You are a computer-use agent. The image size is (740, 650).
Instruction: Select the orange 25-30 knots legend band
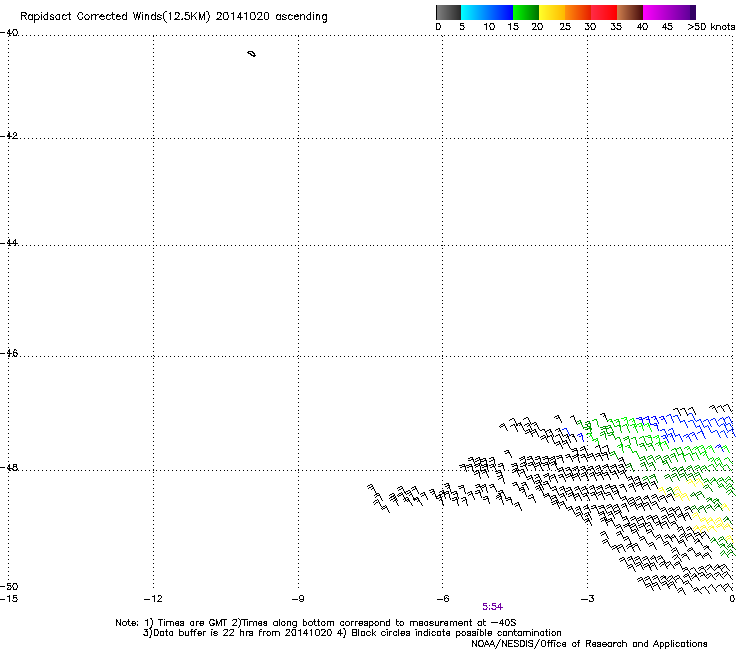tap(578, 12)
